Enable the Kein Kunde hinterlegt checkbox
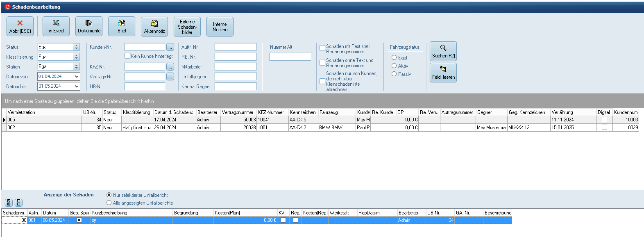The image size is (644, 237). click(127, 56)
